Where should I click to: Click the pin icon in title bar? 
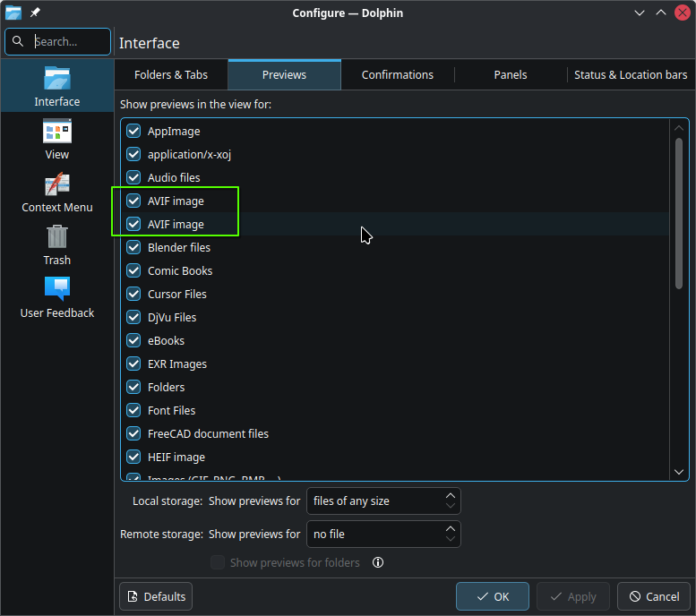(35, 13)
